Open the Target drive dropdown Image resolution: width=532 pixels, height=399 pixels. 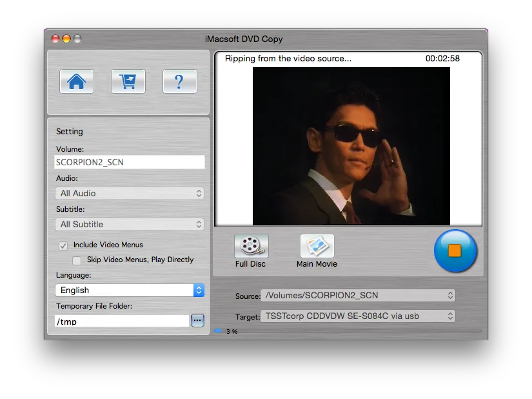click(x=358, y=316)
